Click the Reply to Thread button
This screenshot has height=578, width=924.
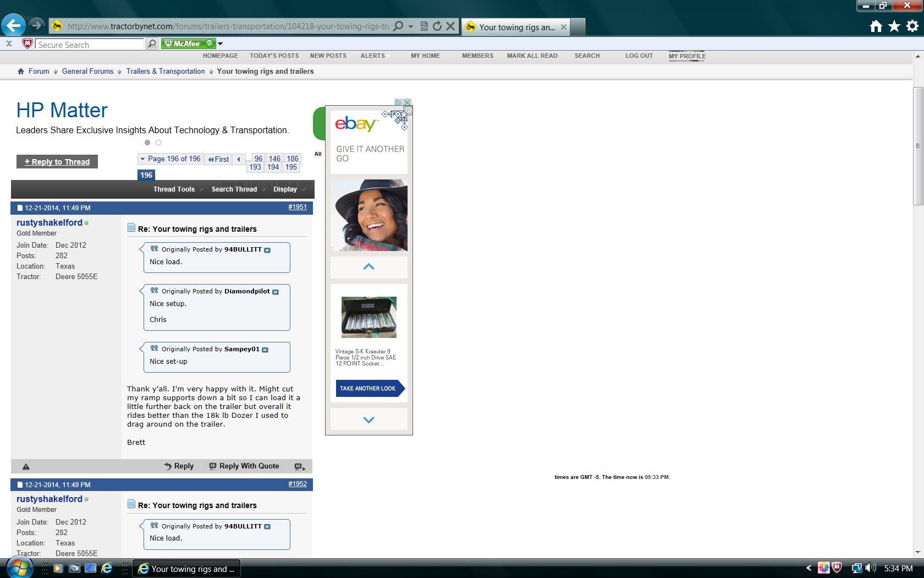pyautogui.click(x=57, y=162)
